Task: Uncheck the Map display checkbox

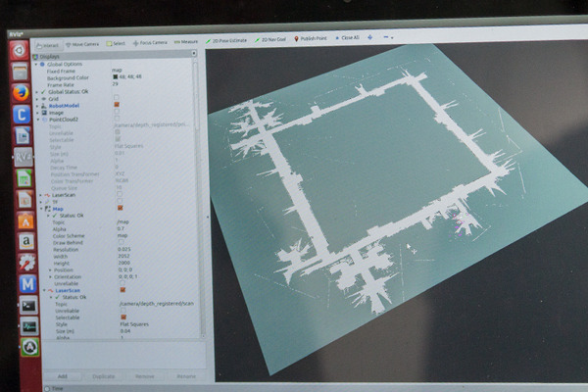Action: [x=119, y=208]
